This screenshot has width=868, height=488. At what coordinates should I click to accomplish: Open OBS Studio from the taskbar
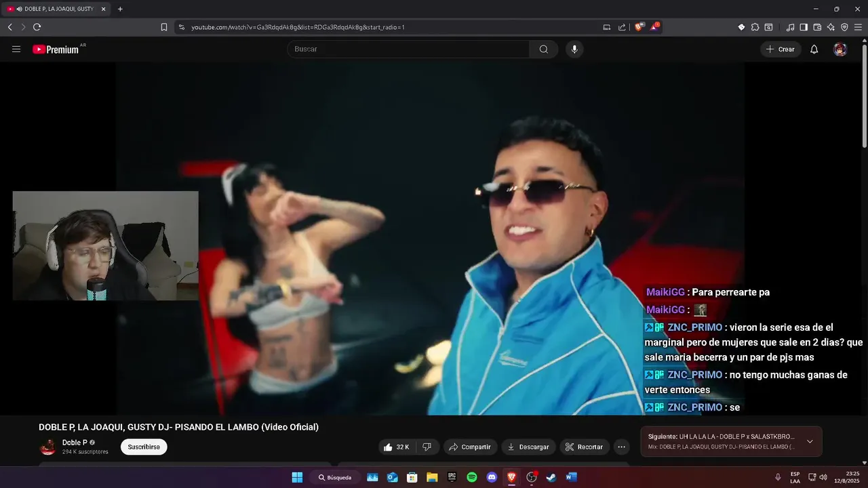point(532,477)
